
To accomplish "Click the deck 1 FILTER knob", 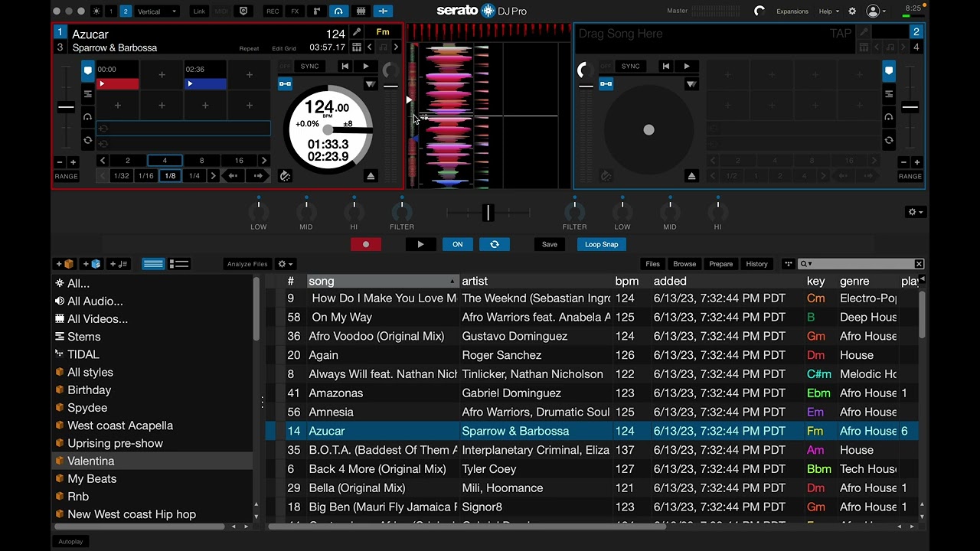I will point(402,212).
